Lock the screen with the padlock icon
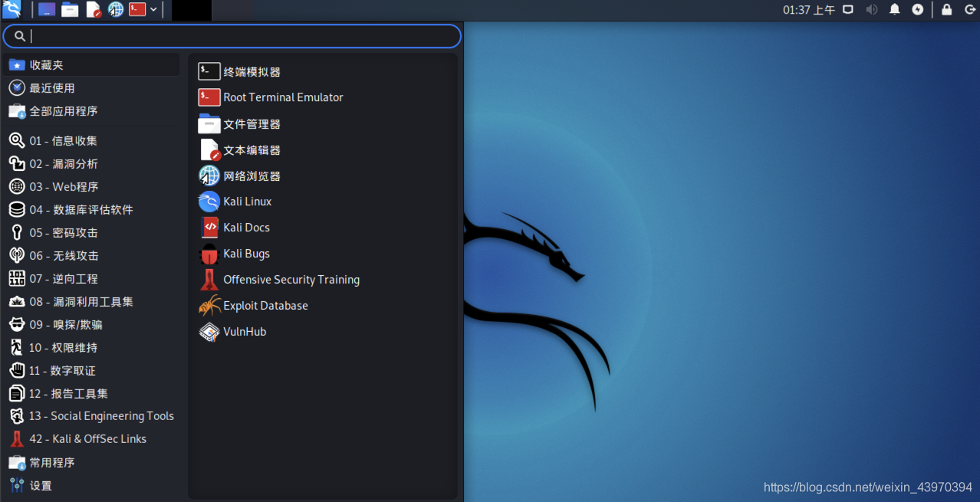 (947, 10)
